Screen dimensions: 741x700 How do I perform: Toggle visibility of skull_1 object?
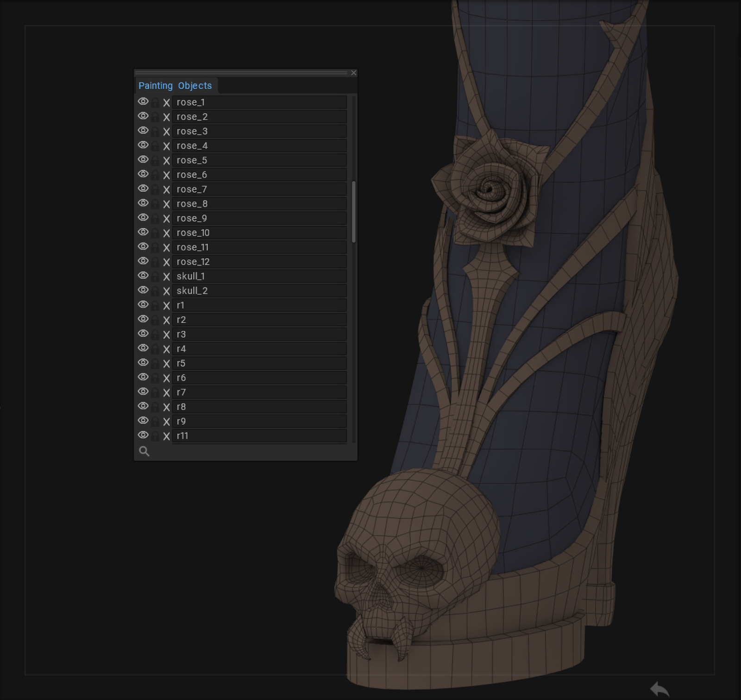point(143,276)
